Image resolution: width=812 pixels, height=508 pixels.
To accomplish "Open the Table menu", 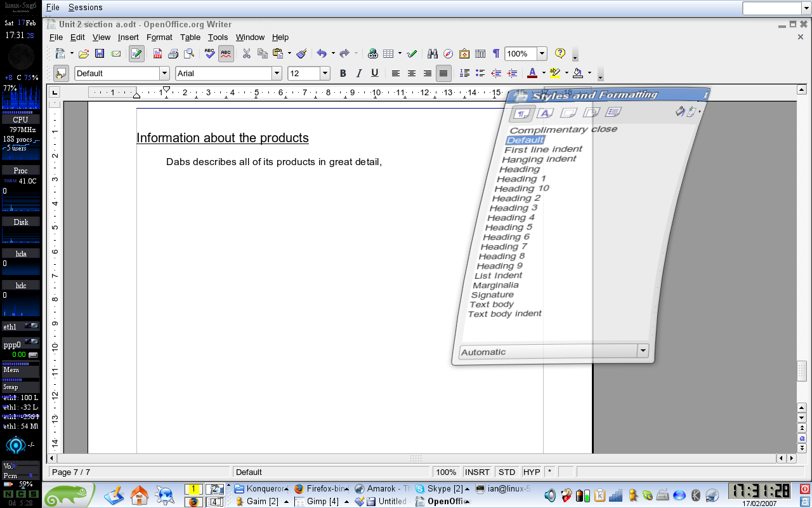I will click(190, 37).
